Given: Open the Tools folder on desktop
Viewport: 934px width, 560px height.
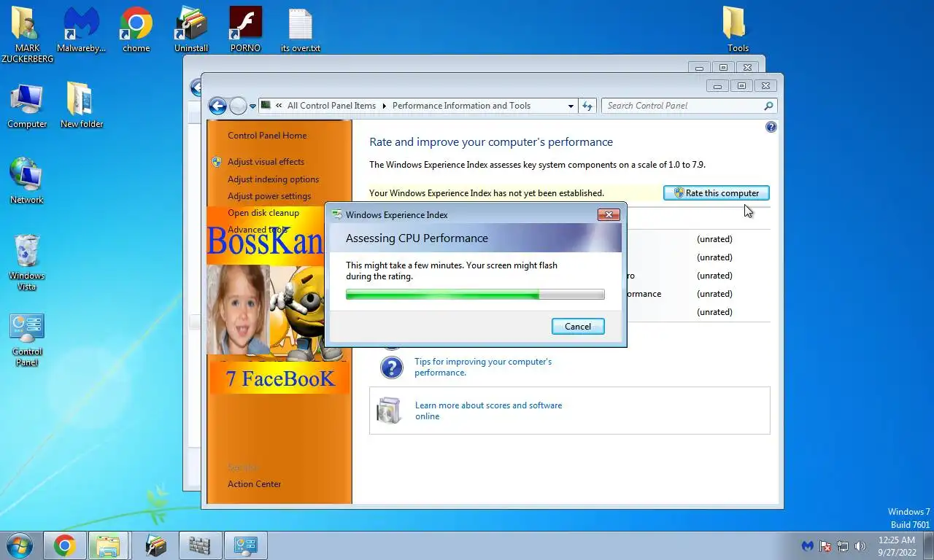Looking at the screenshot, I should [738, 29].
